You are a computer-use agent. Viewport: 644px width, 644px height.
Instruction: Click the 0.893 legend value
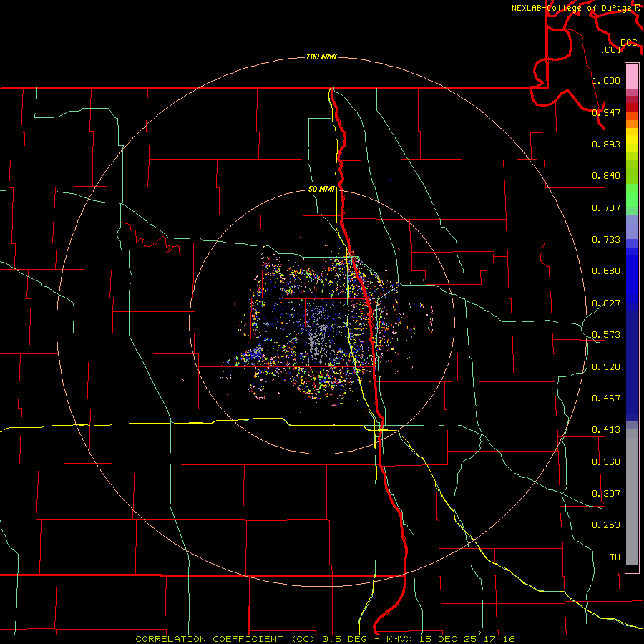606,144
